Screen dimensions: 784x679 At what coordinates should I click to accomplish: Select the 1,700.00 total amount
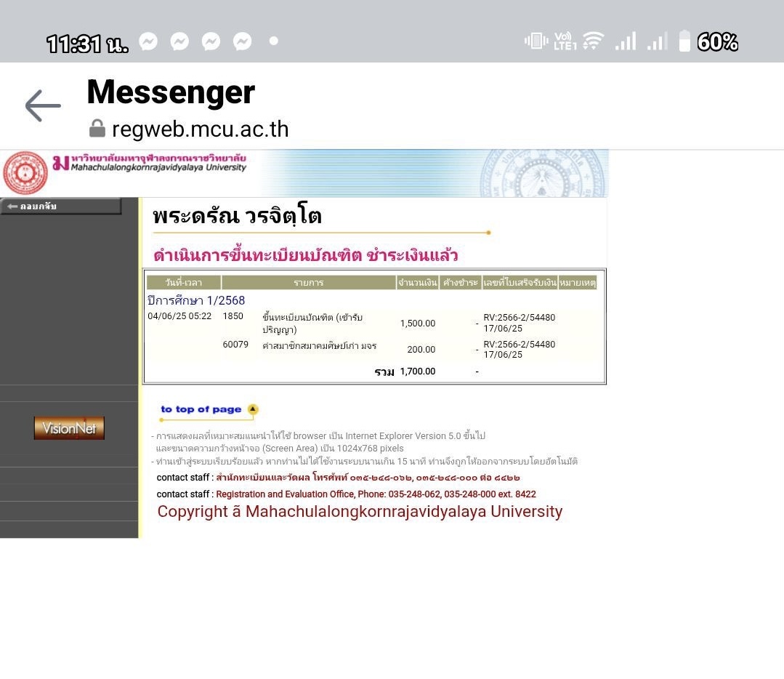pos(418,371)
